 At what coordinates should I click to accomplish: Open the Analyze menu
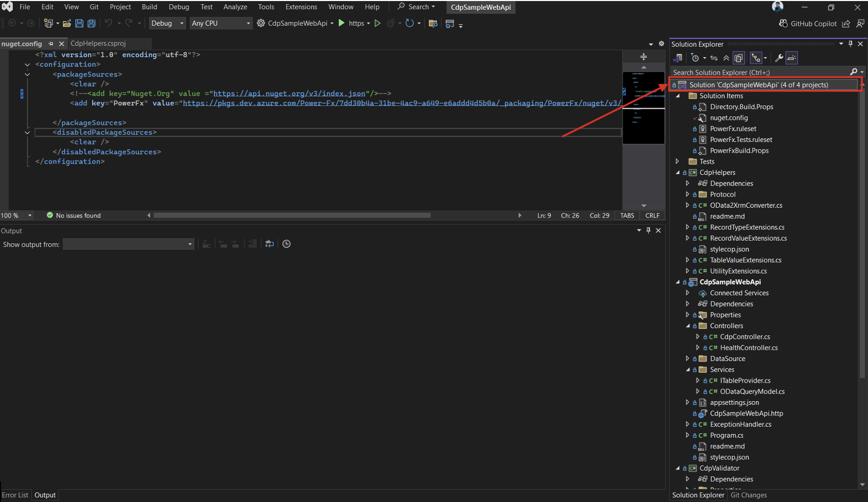[235, 7]
